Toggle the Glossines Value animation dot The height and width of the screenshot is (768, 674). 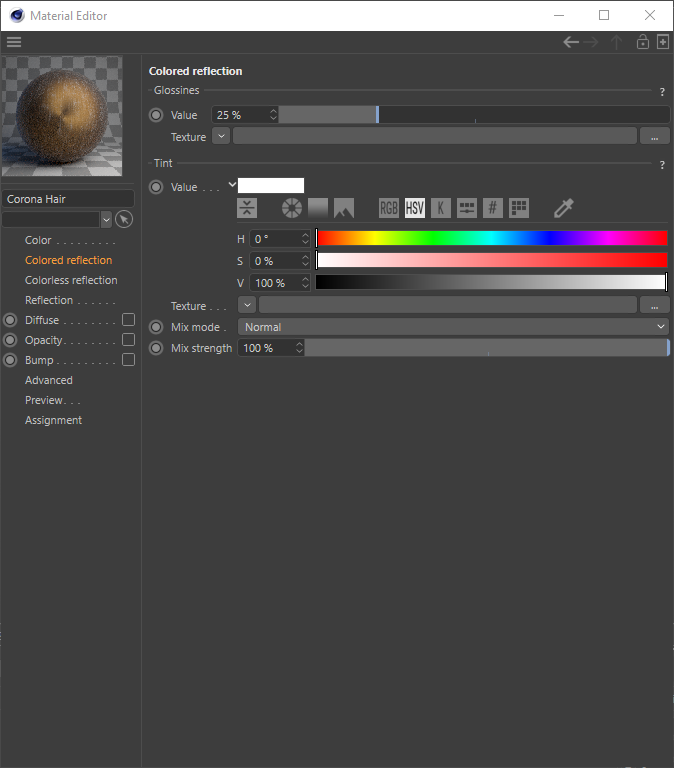click(156, 115)
